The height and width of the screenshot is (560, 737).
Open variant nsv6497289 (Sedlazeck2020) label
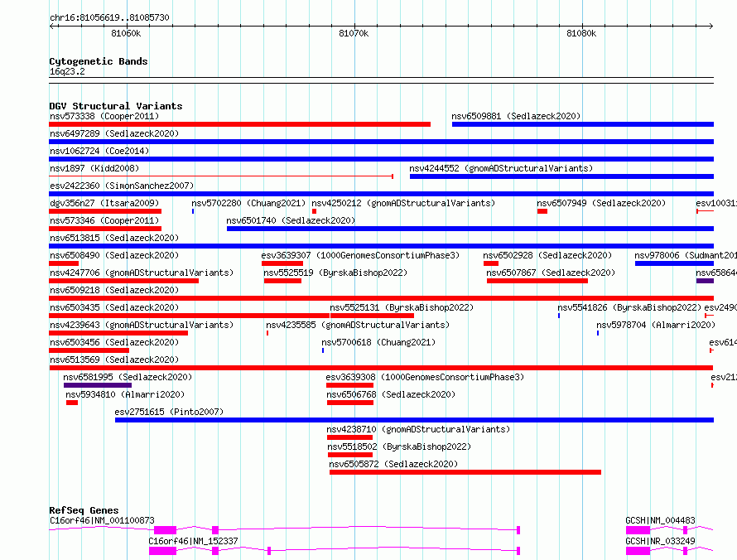pyautogui.click(x=114, y=133)
